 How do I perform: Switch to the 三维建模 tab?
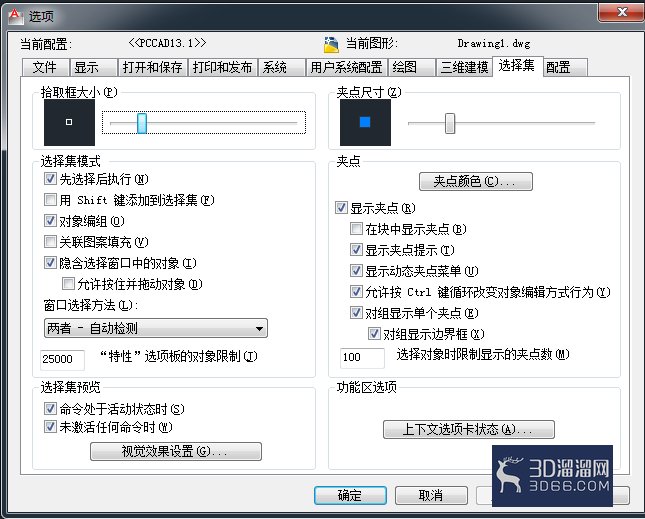pos(464,67)
